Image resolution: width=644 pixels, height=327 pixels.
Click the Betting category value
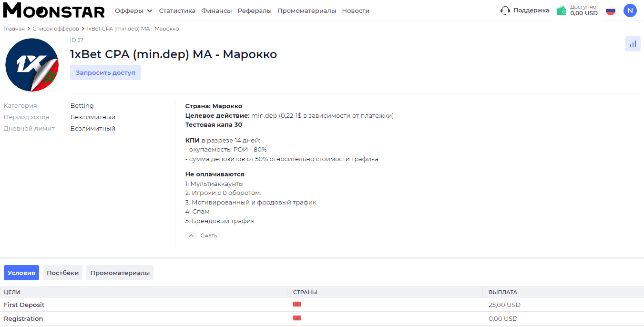click(82, 105)
